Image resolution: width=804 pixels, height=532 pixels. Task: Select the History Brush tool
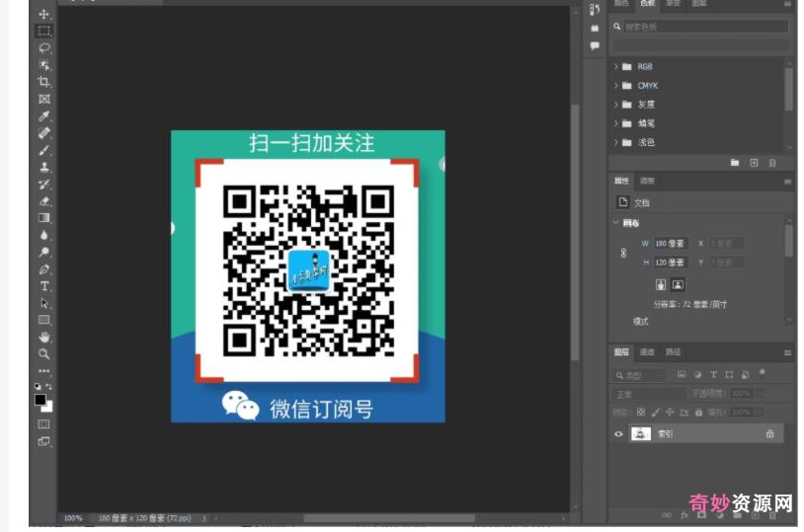[x=44, y=184]
